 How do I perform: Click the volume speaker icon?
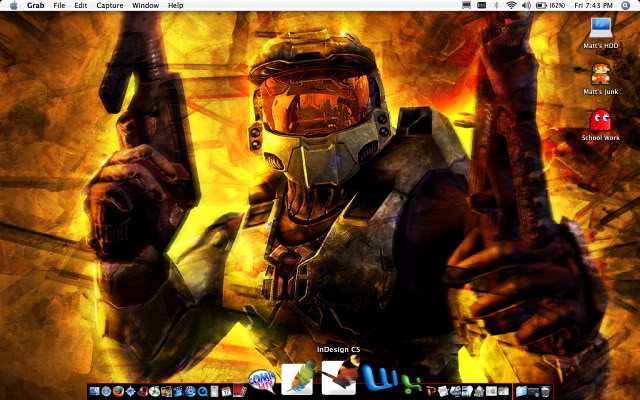coord(527,5)
